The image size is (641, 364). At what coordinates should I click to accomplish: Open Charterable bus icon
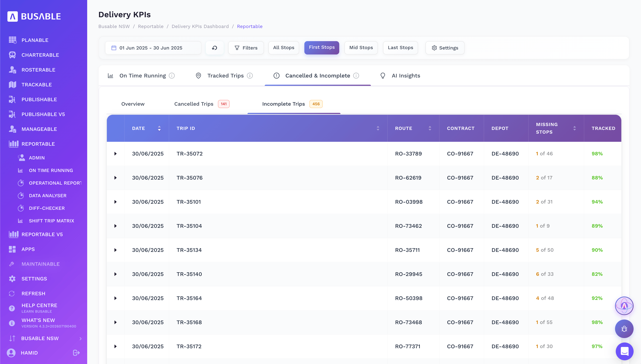(12, 55)
